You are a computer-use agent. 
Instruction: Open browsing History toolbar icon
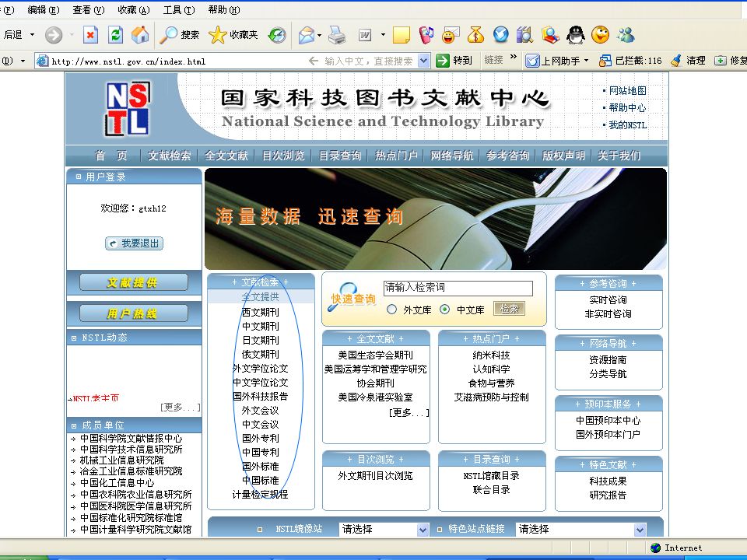pyautogui.click(x=277, y=35)
